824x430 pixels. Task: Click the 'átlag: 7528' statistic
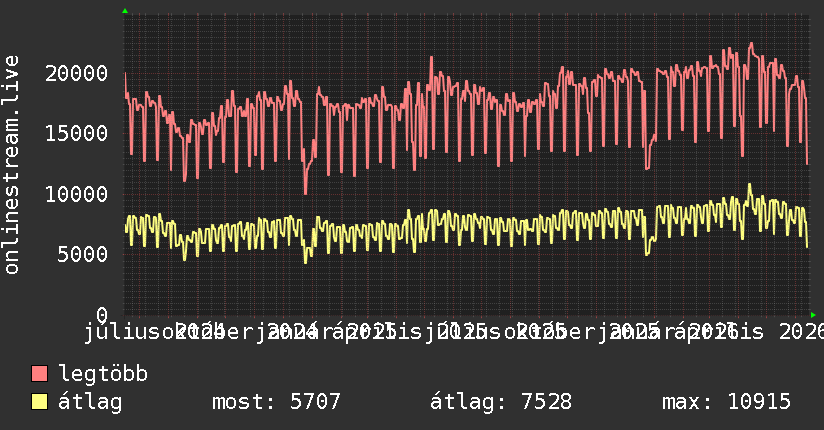click(x=501, y=402)
